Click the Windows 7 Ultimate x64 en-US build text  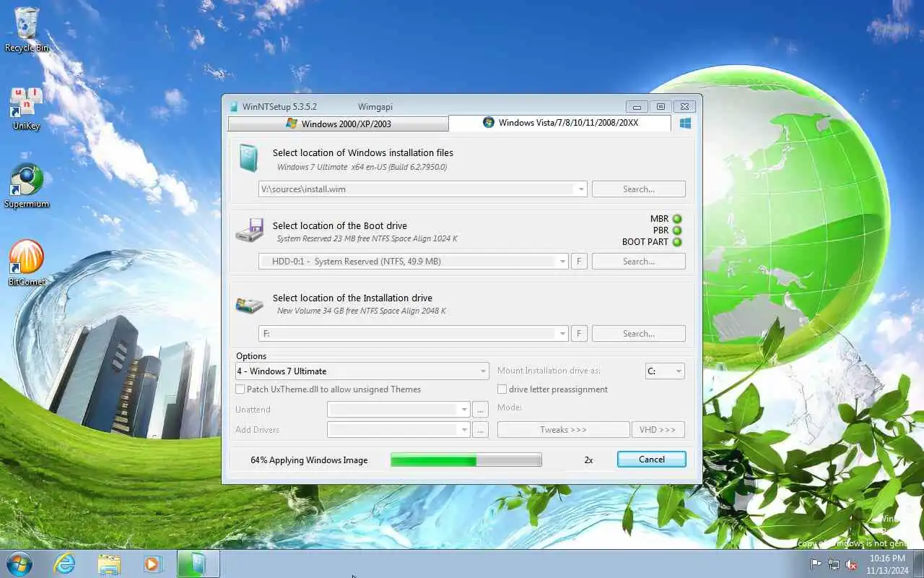[x=362, y=167]
